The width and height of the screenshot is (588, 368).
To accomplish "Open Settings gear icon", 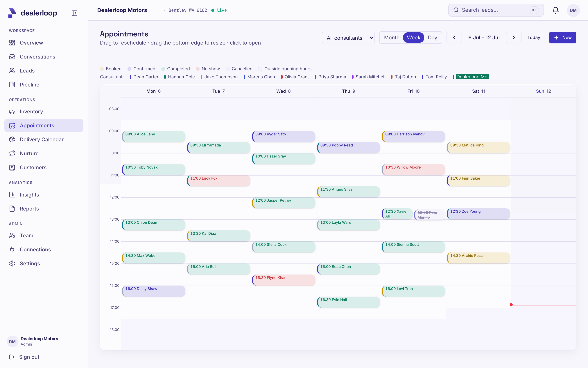I will click(x=12, y=264).
